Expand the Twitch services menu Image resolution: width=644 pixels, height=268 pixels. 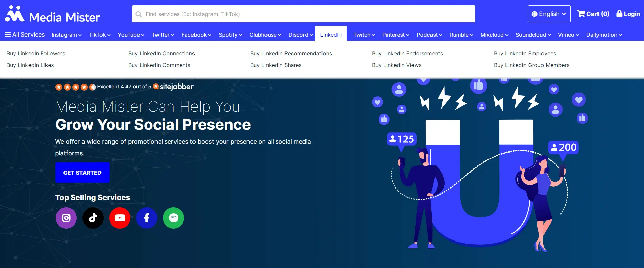[364, 35]
